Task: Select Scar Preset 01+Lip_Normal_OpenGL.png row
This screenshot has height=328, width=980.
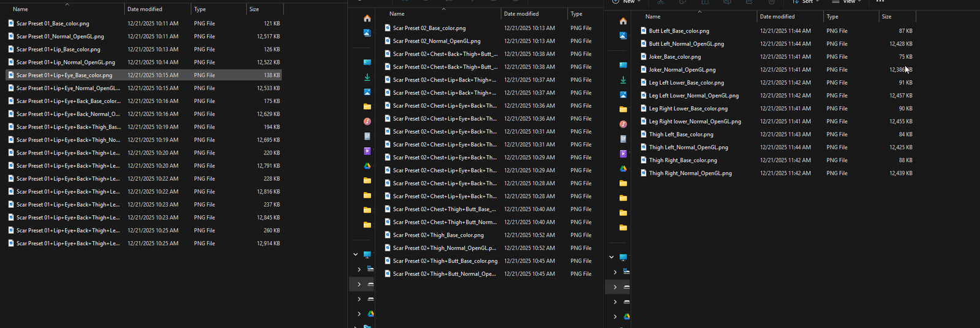Action: coord(66,63)
